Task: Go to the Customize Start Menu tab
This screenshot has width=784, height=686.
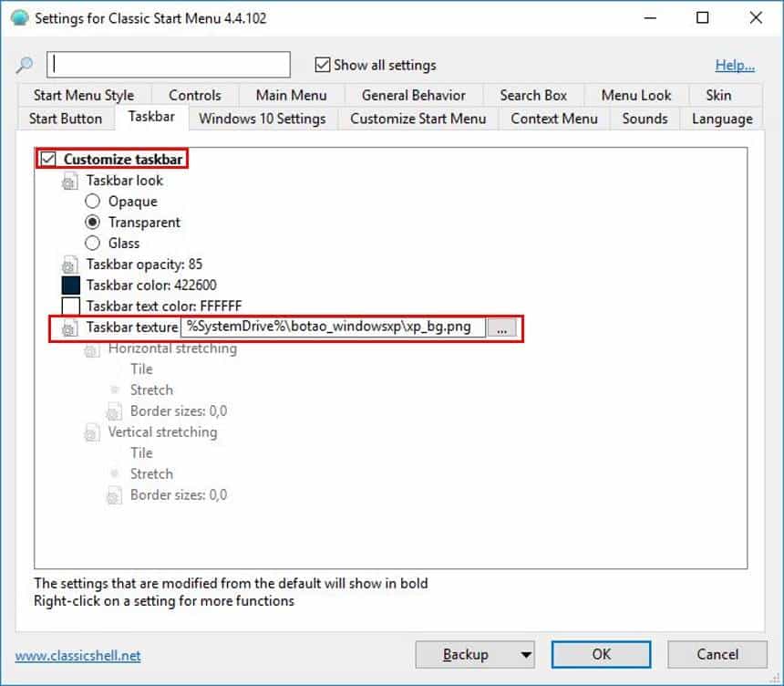Action: (x=418, y=119)
